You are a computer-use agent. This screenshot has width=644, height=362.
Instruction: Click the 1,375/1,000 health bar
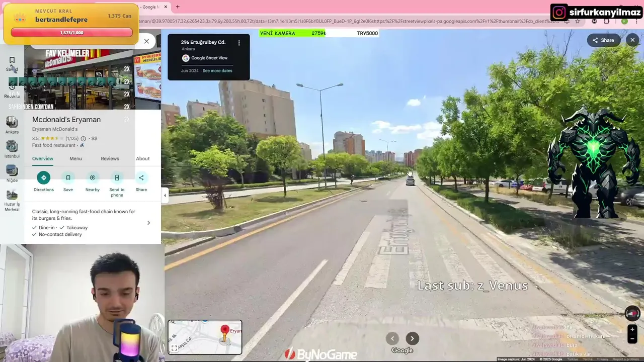(71, 33)
